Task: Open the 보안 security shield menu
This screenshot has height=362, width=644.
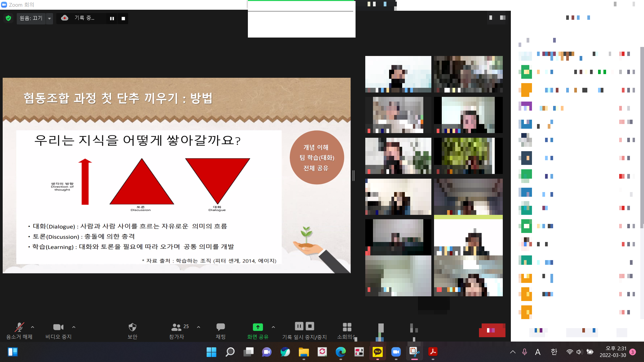Action: [132, 331]
